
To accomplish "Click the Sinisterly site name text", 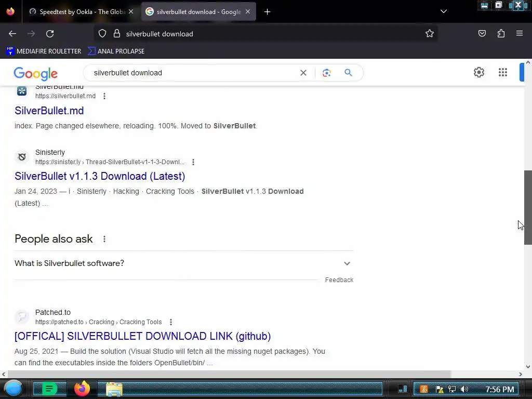I will pos(50,152).
